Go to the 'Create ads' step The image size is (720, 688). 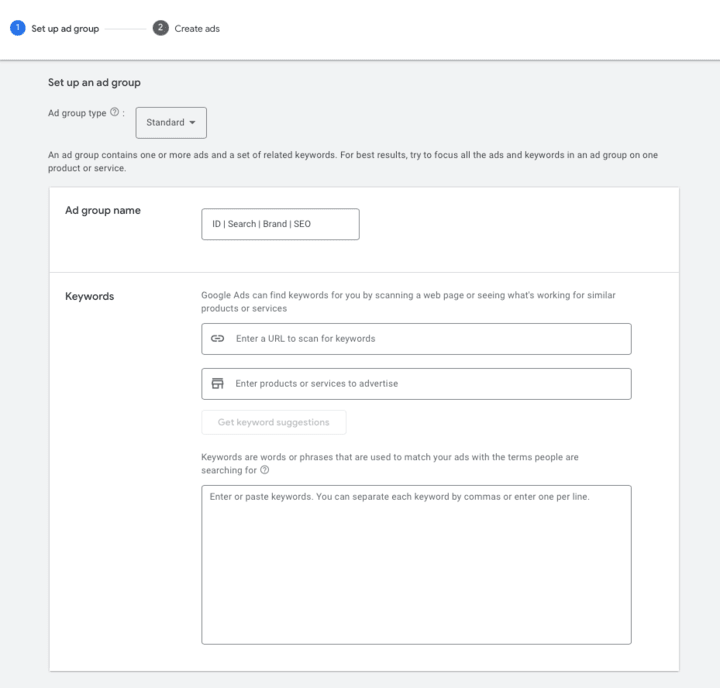197,28
